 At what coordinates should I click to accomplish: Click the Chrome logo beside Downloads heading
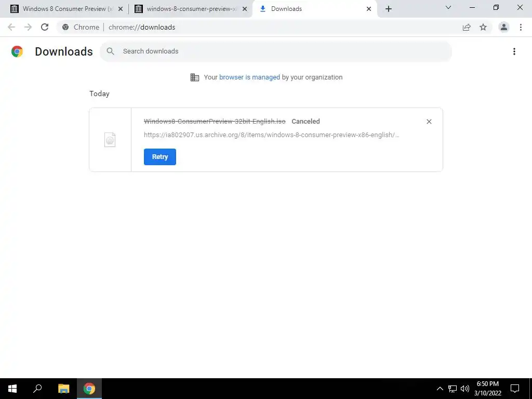(x=17, y=51)
